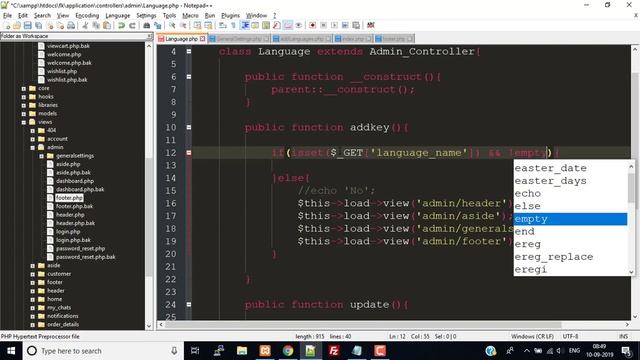Collapse update function fold at line 24

coord(189,304)
